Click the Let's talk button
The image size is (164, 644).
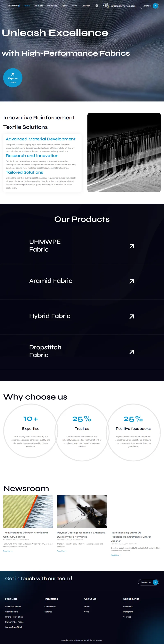[149, 6]
